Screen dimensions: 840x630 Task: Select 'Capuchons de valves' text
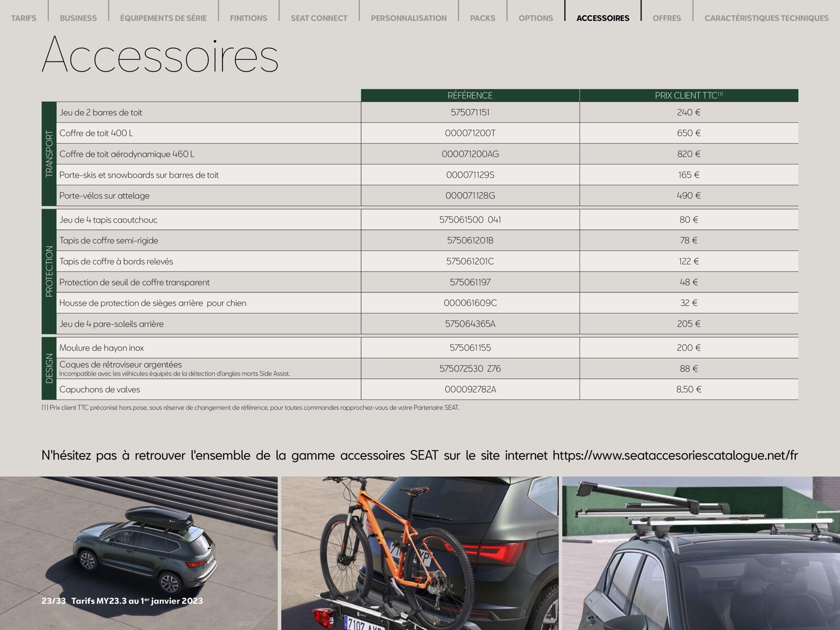coord(100,390)
